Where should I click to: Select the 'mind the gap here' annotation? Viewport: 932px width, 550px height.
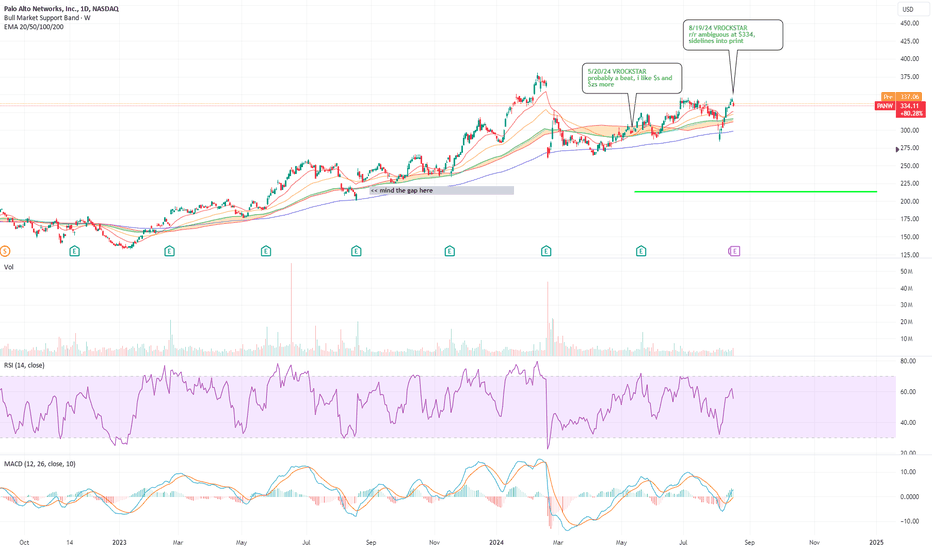click(442, 191)
